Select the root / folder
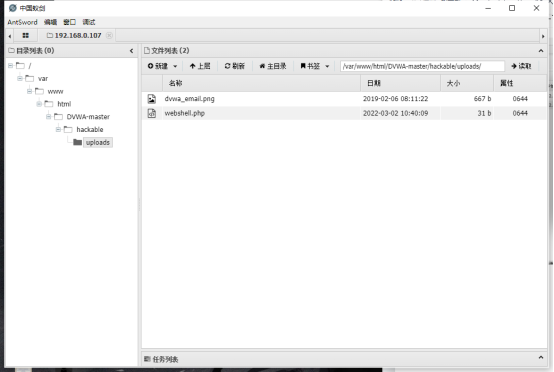554x372 pixels. [x=30, y=66]
